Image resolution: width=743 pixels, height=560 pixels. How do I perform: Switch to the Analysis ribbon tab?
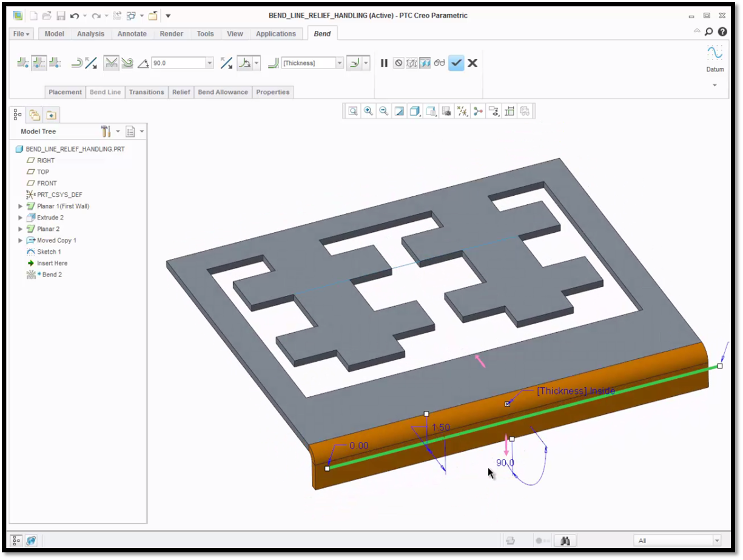[90, 34]
